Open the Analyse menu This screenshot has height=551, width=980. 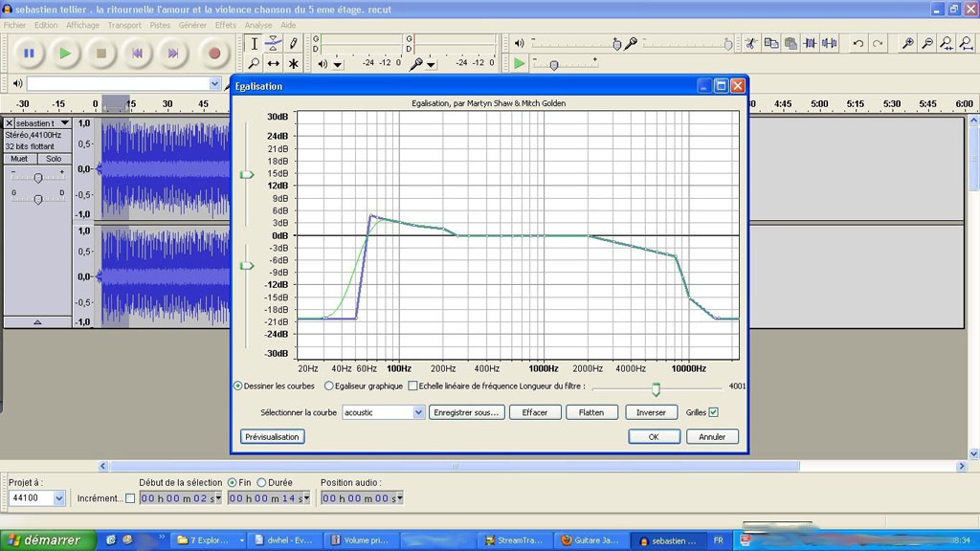coord(258,25)
